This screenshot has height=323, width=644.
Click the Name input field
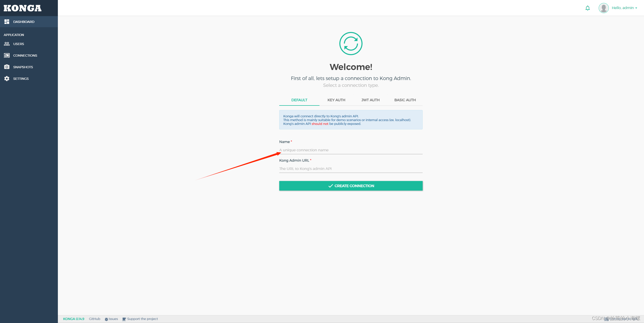point(351,150)
